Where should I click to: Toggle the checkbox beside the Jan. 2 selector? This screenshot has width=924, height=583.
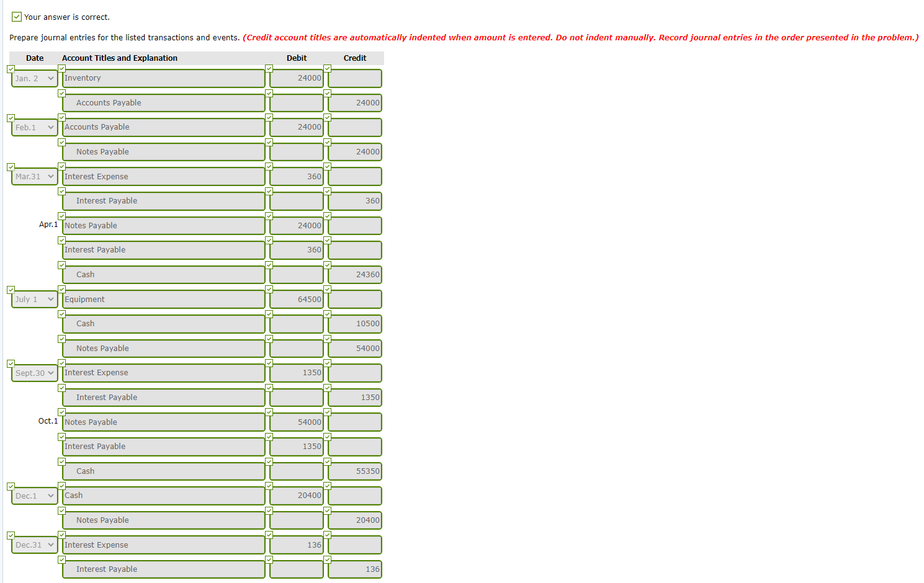11,68
